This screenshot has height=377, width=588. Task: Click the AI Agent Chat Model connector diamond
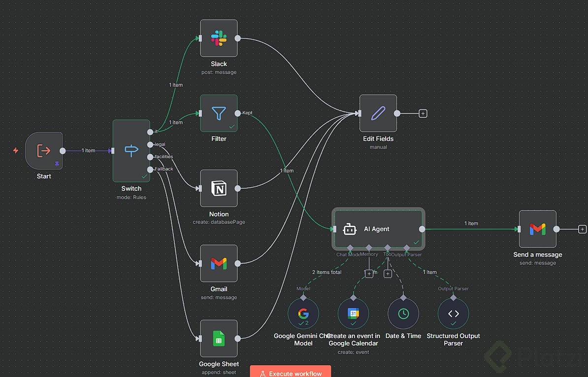(350, 248)
